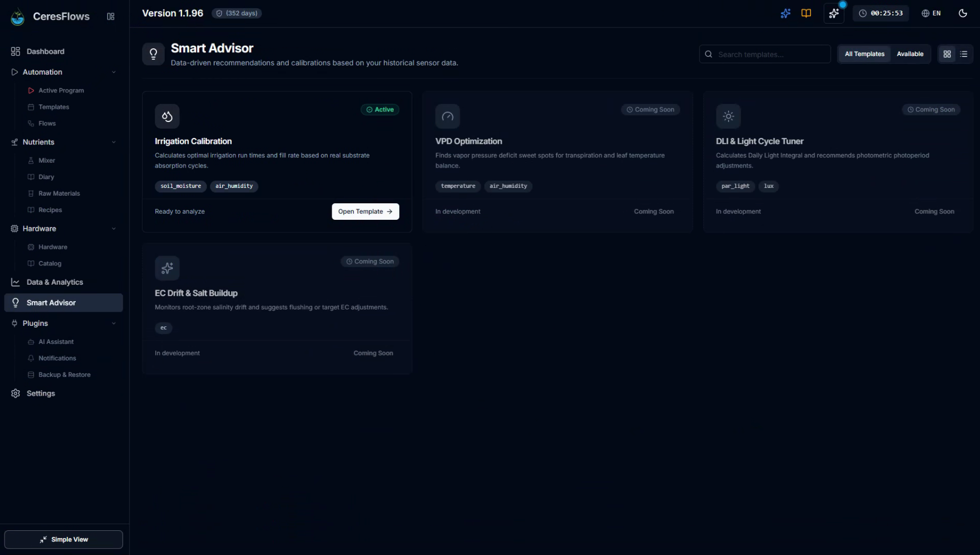This screenshot has width=980, height=555.
Task: Click the Data & Analytics chart icon
Action: tap(15, 282)
